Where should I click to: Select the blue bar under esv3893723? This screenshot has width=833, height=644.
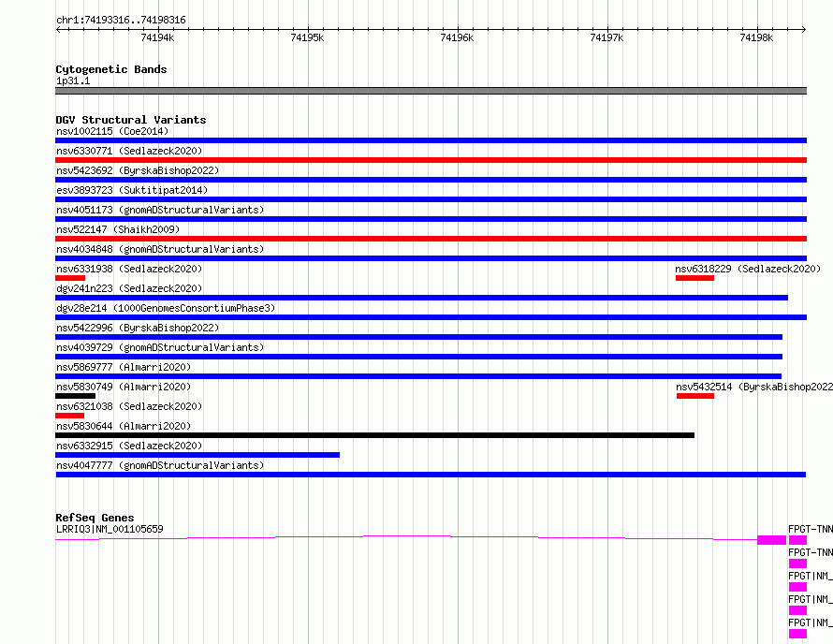[x=431, y=199]
